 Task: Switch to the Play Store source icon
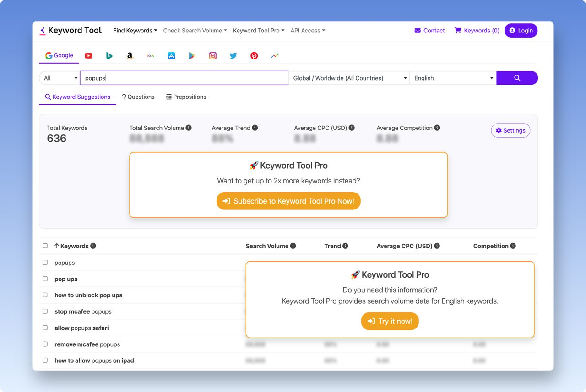(x=192, y=56)
